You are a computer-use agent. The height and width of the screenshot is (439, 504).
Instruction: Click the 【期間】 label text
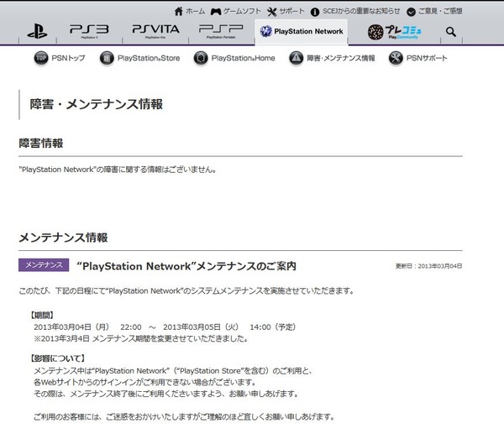42,316
